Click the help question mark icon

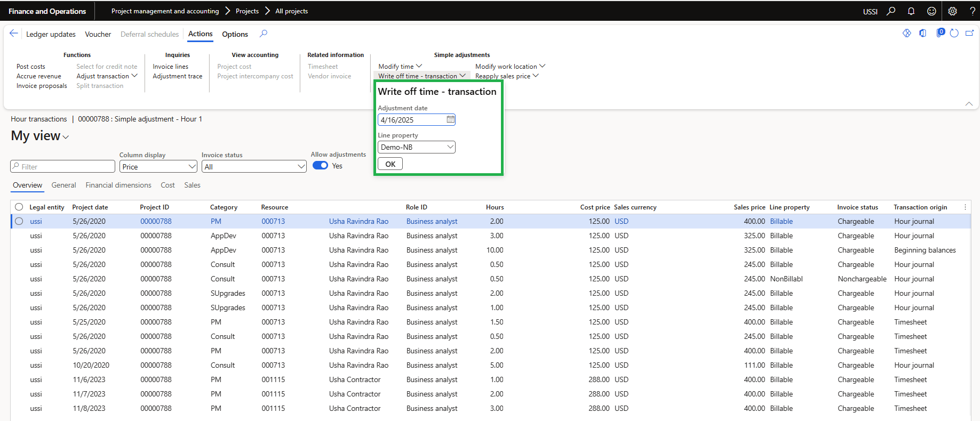(972, 11)
